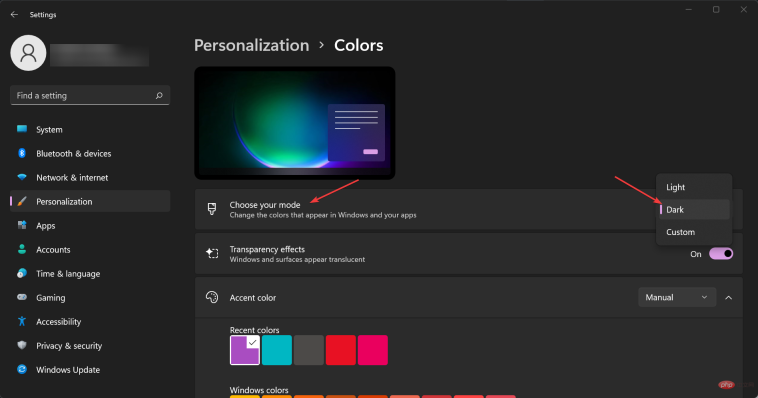Focus the Find a setting search box
The height and width of the screenshot is (398, 758).
click(90, 95)
